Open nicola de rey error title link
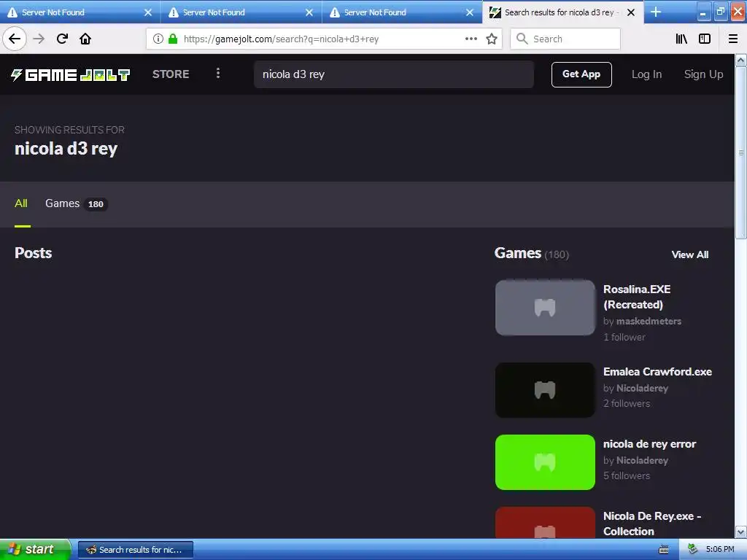 (649, 444)
